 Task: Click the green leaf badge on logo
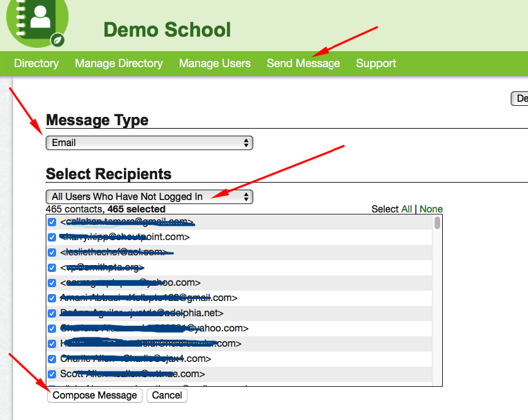point(59,41)
